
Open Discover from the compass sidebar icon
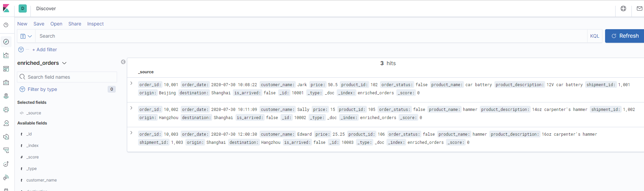6,42
